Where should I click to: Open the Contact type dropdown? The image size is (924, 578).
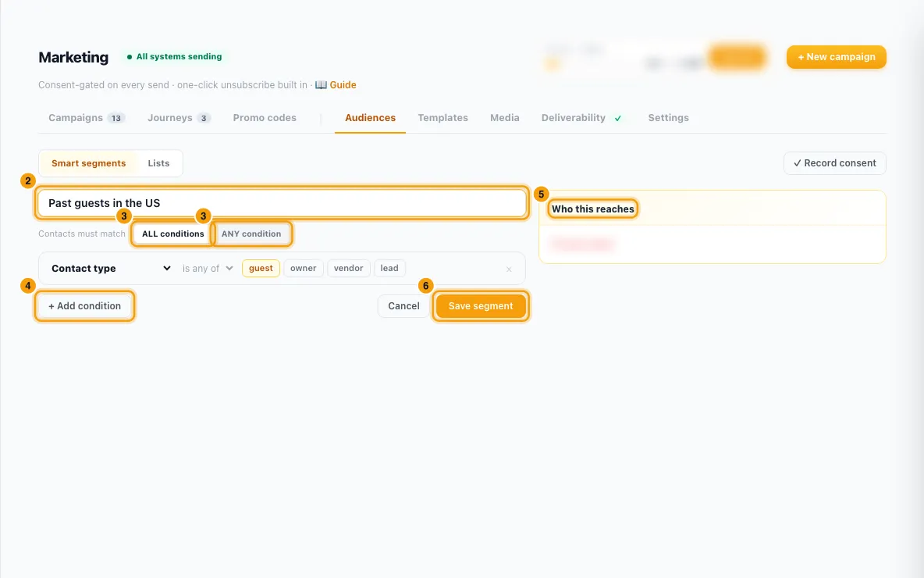111,269
